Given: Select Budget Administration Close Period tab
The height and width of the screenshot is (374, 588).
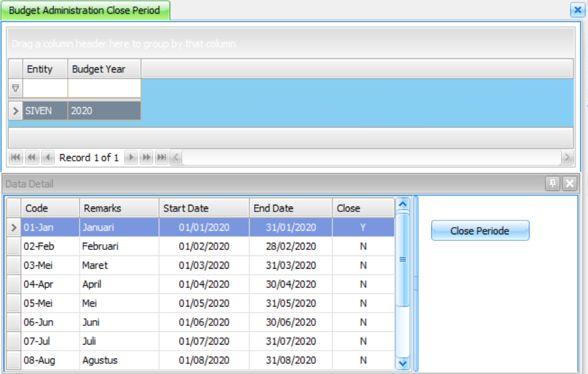Looking at the screenshot, I should tap(85, 10).
